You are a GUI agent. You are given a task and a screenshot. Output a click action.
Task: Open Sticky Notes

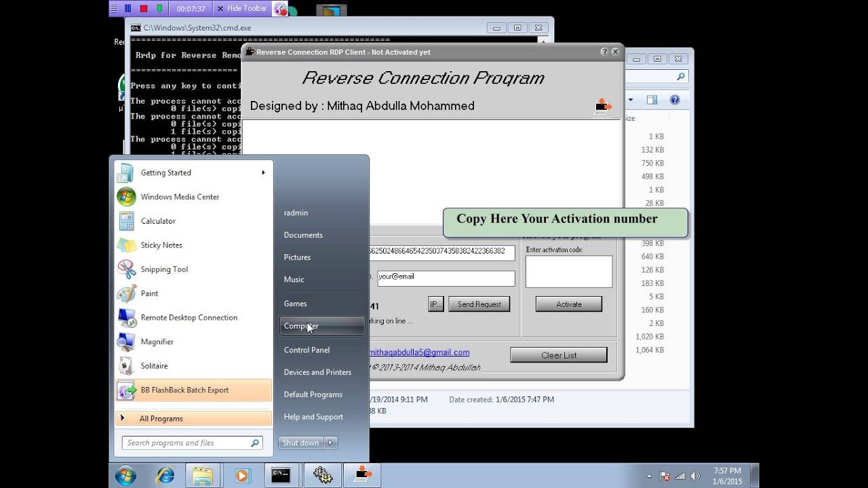(x=193, y=245)
